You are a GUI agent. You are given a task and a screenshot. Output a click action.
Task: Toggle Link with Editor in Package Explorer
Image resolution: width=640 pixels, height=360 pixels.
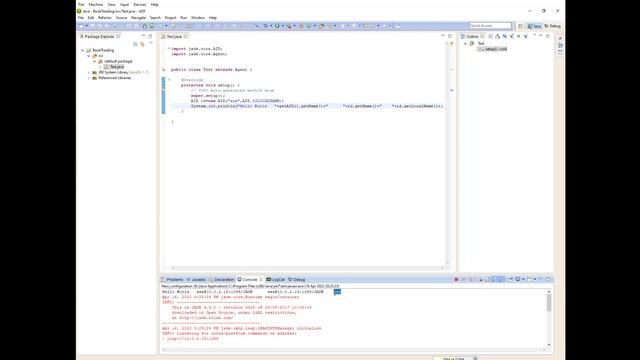pos(142,44)
